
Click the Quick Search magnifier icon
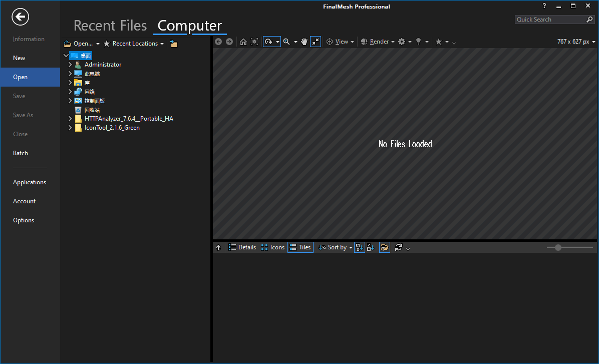point(590,20)
